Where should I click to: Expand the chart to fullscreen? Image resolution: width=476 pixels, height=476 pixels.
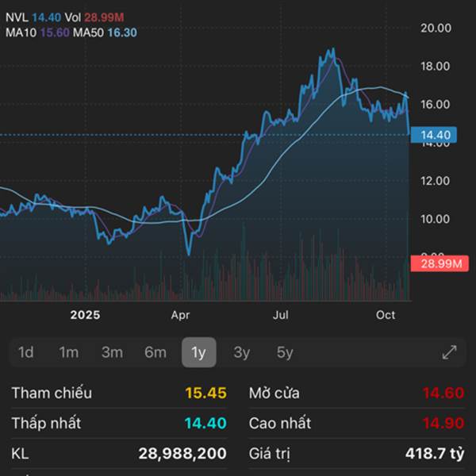449,352
